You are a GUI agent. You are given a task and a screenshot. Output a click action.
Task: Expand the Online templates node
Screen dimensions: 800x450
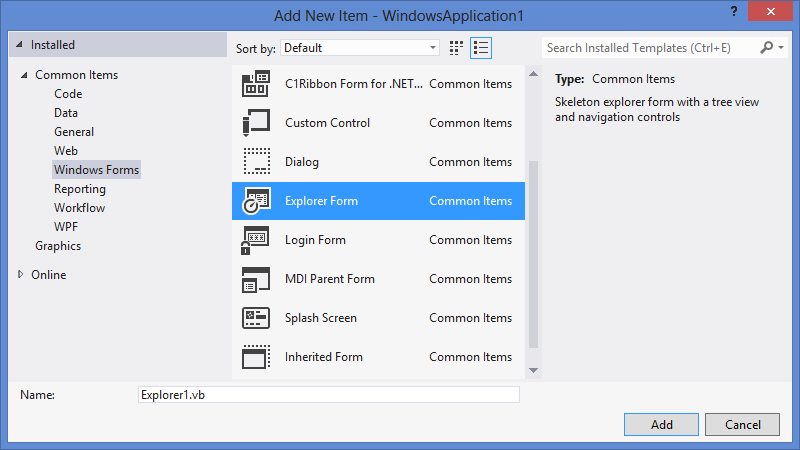tap(21, 275)
